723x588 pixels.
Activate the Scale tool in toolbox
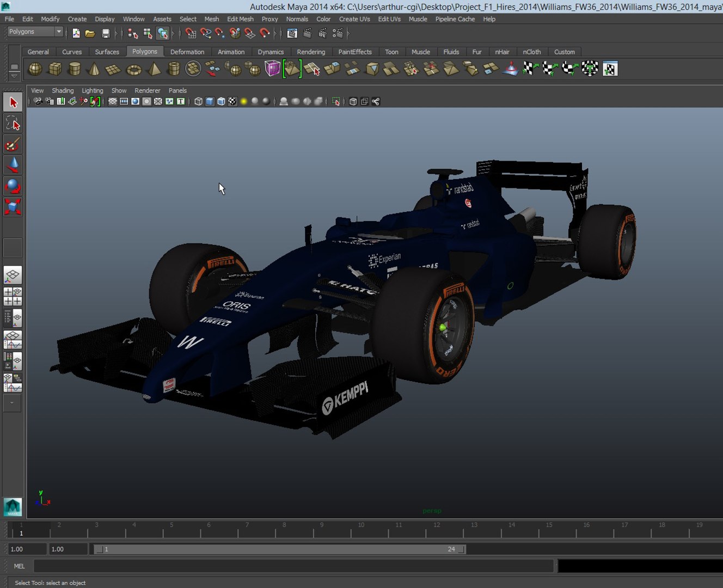tap(13, 207)
